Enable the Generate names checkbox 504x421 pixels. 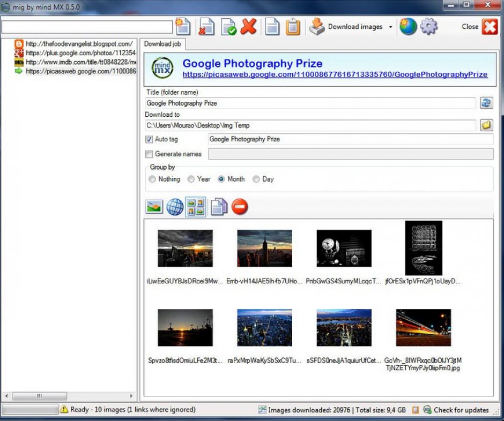pos(149,154)
